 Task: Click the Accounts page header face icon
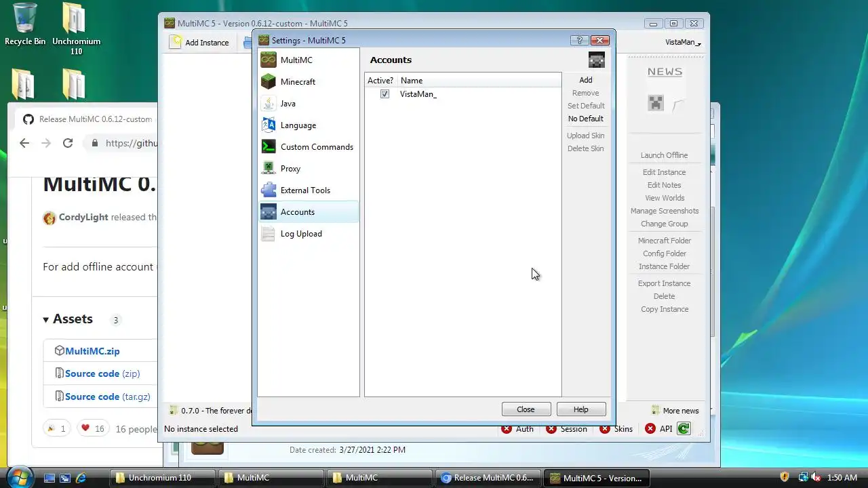pos(596,60)
